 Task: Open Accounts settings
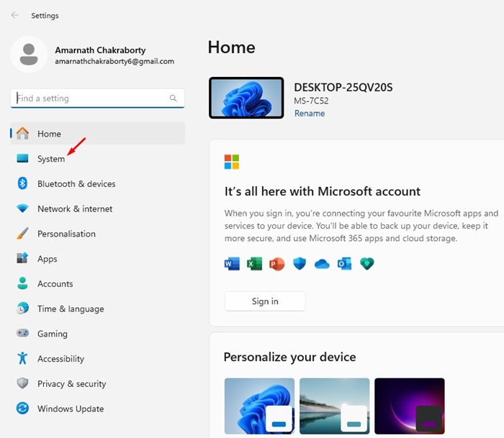pyautogui.click(x=98, y=283)
